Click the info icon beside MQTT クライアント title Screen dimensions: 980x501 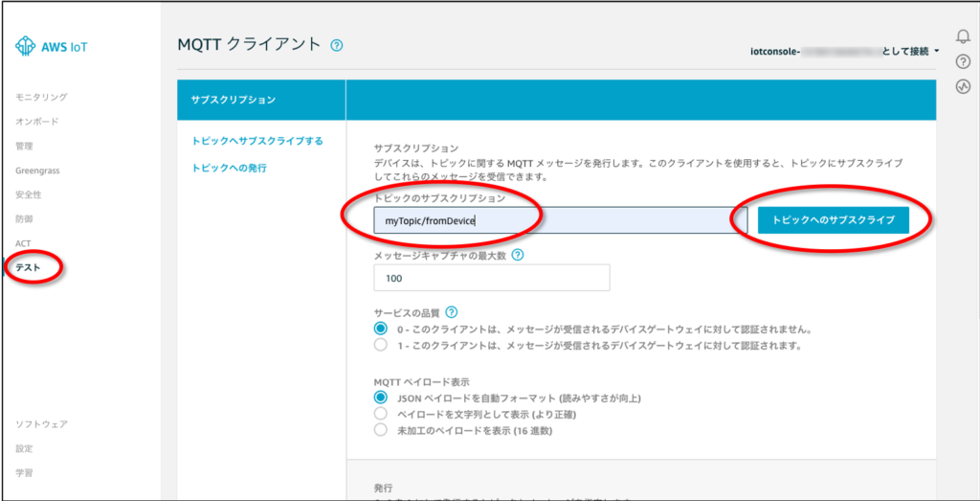click(x=336, y=45)
